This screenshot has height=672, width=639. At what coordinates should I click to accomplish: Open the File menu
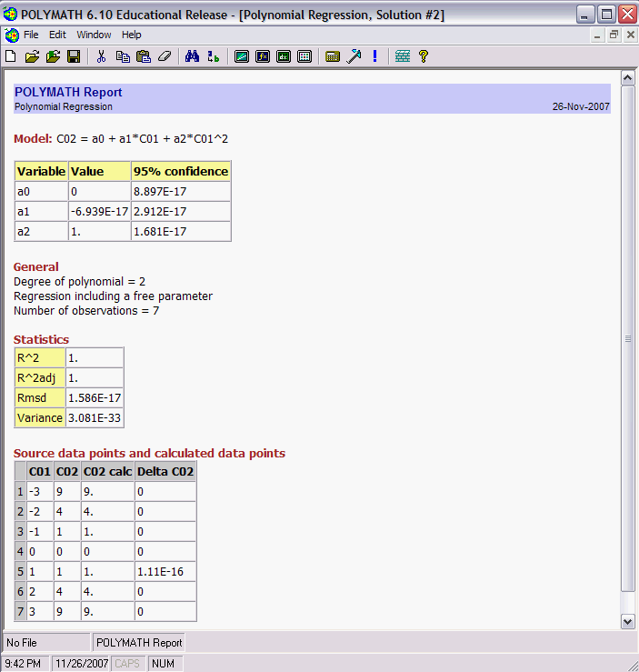31,35
